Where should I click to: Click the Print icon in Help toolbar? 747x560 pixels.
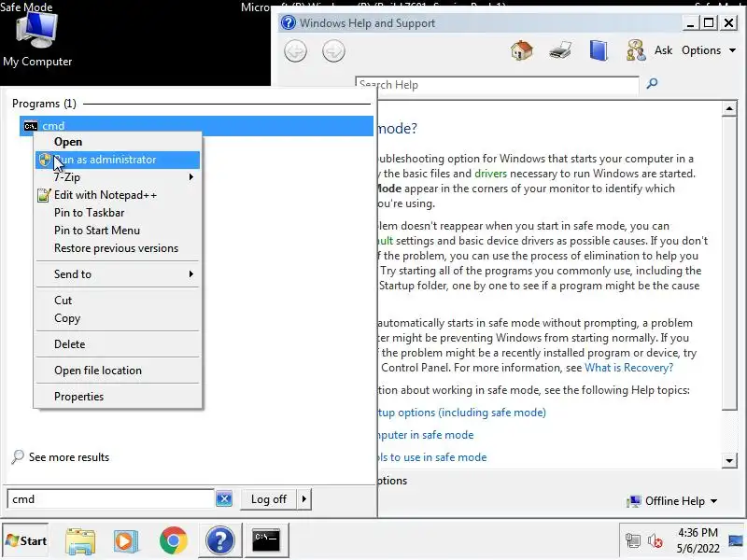click(559, 50)
